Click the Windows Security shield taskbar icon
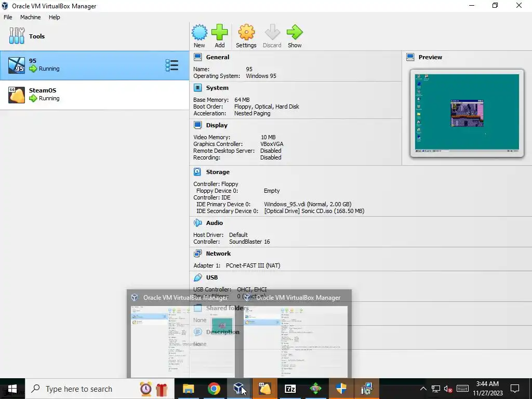Image resolution: width=532 pixels, height=399 pixels. 341,389
